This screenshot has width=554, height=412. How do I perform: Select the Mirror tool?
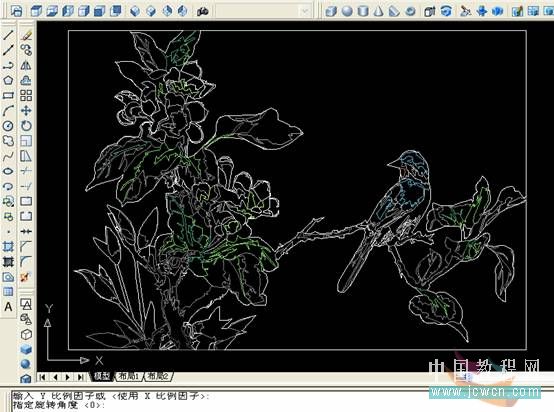point(26,65)
